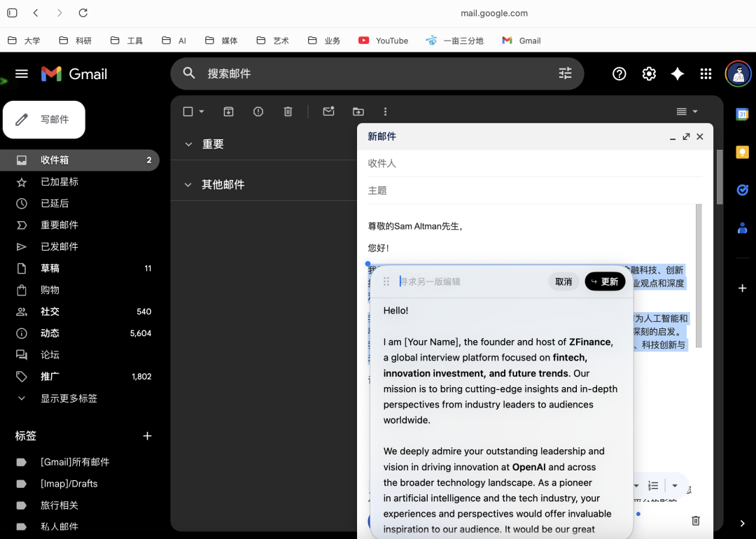Open the 重要邮件 folder
This screenshot has height=539, width=756.
[x=80, y=225]
